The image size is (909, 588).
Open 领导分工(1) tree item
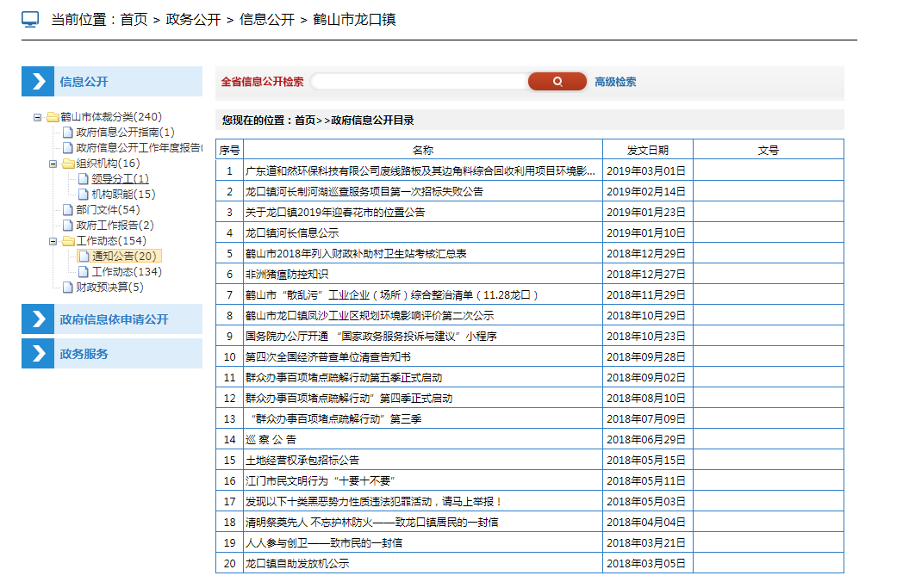[120, 179]
